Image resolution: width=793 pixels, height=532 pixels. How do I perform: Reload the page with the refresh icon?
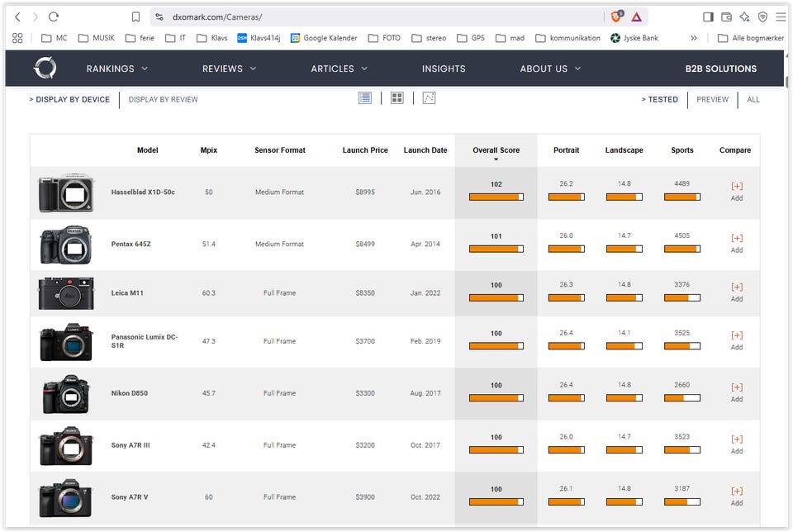coord(54,17)
